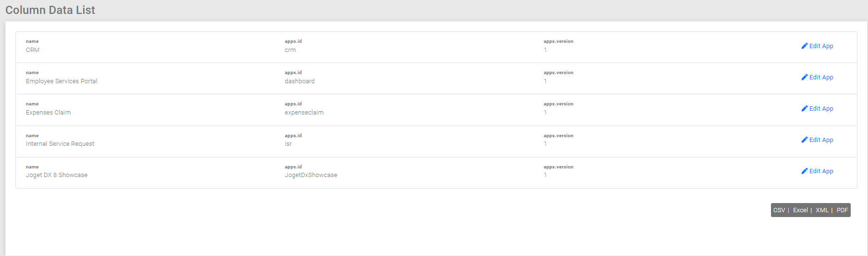Click the dashboard app ID value
Image resolution: width=868 pixels, height=256 pixels.
pos(300,81)
